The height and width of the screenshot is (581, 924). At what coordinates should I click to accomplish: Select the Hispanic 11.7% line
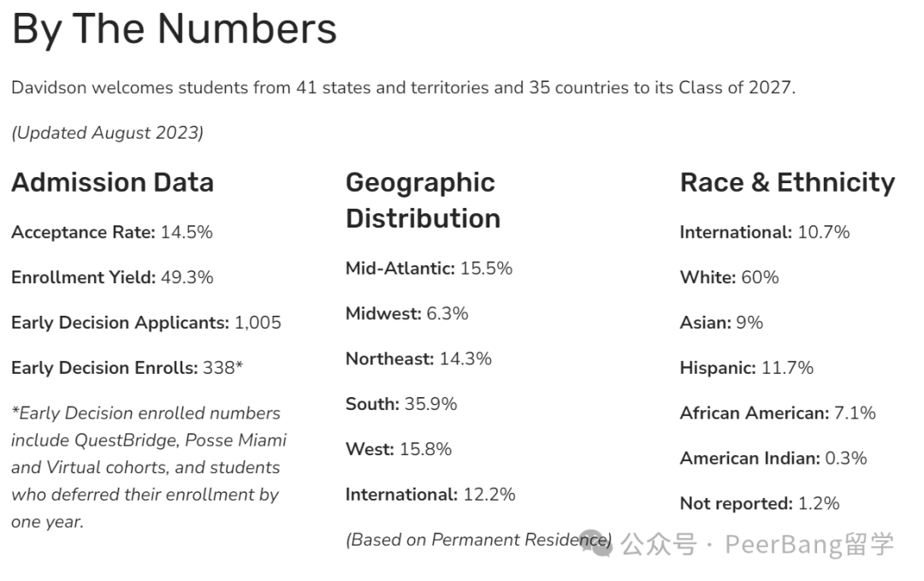click(747, 368)
